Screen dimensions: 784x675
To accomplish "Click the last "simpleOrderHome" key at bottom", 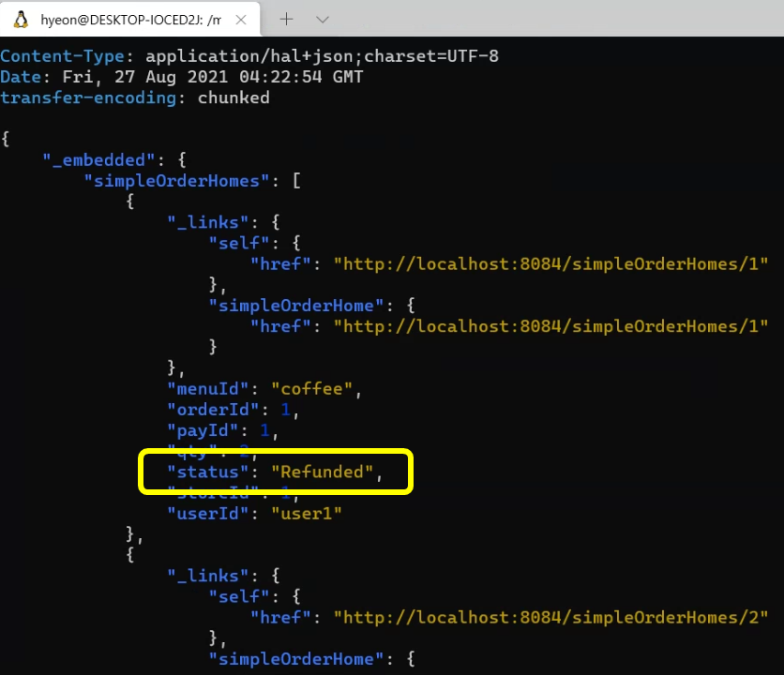I will click(296, 659).
